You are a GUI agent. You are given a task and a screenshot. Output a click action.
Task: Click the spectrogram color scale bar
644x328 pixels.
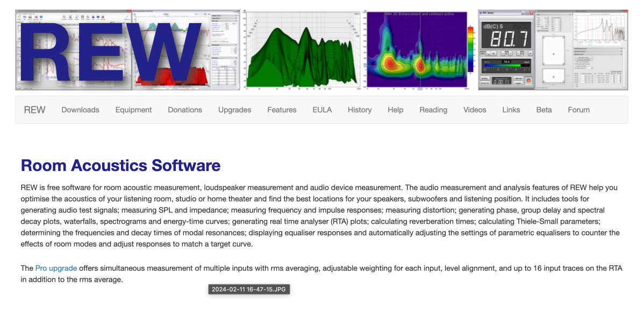click(x=471, y=49)
